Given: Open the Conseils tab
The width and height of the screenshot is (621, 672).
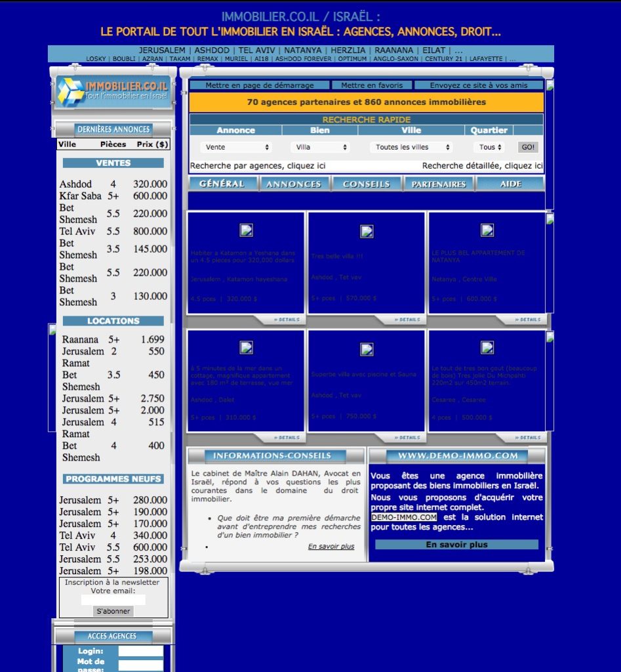Looking at the screenshot, I should click(367, 184).
